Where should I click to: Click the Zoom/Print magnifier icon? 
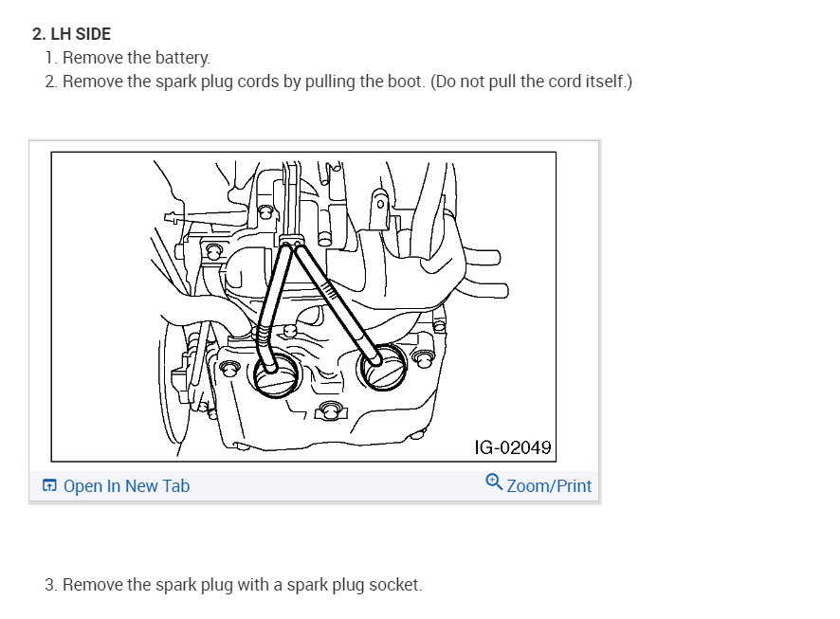(x=493, y=482)
